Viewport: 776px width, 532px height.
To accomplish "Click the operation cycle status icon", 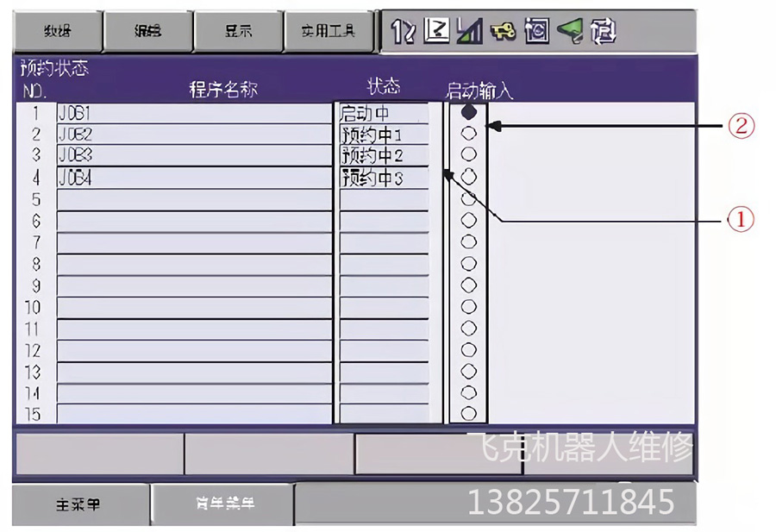I will click(537, 31).
